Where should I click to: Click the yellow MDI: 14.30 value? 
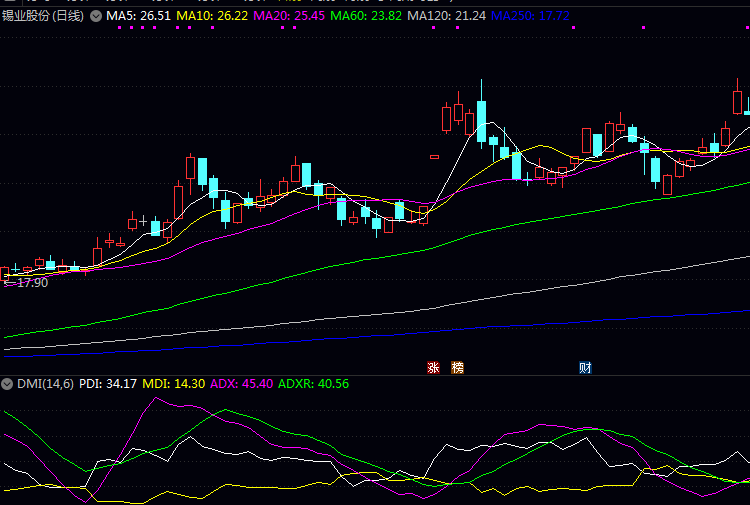pyautogui.click(x=174, y=384)
